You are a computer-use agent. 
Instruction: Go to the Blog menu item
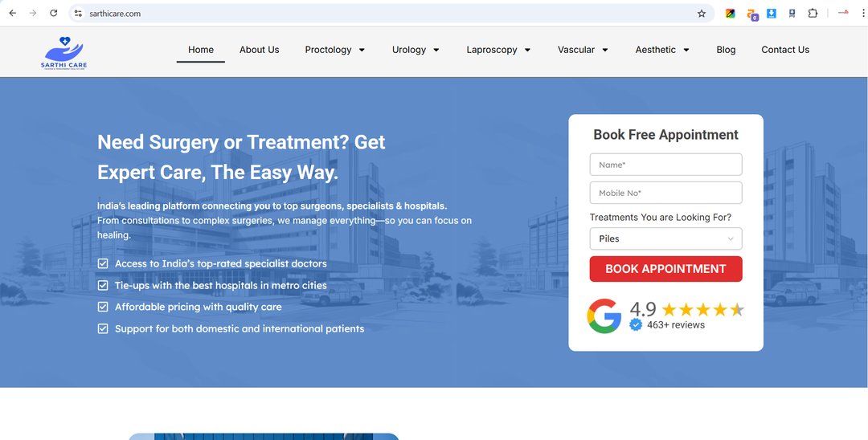(726, 50)
